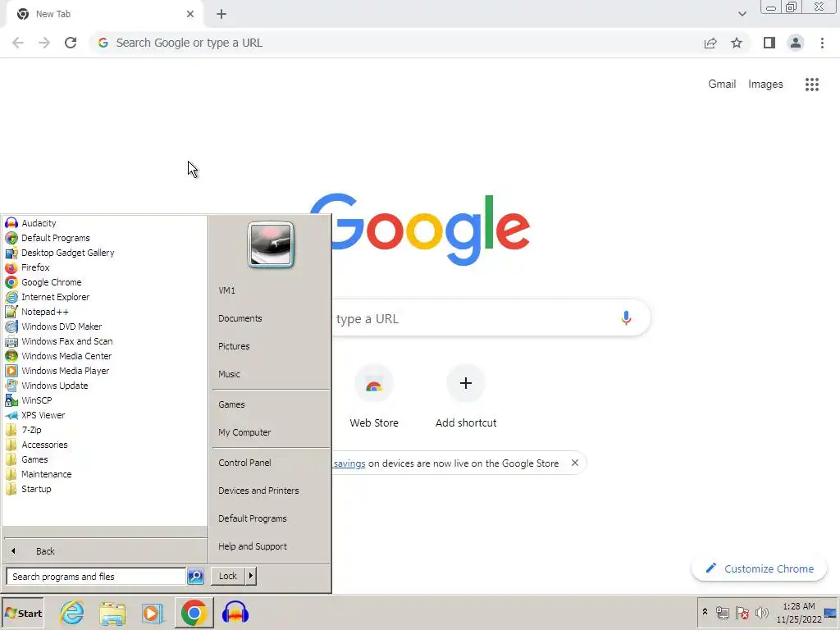Open Games in the right Start menu pane

click(231, 404)
